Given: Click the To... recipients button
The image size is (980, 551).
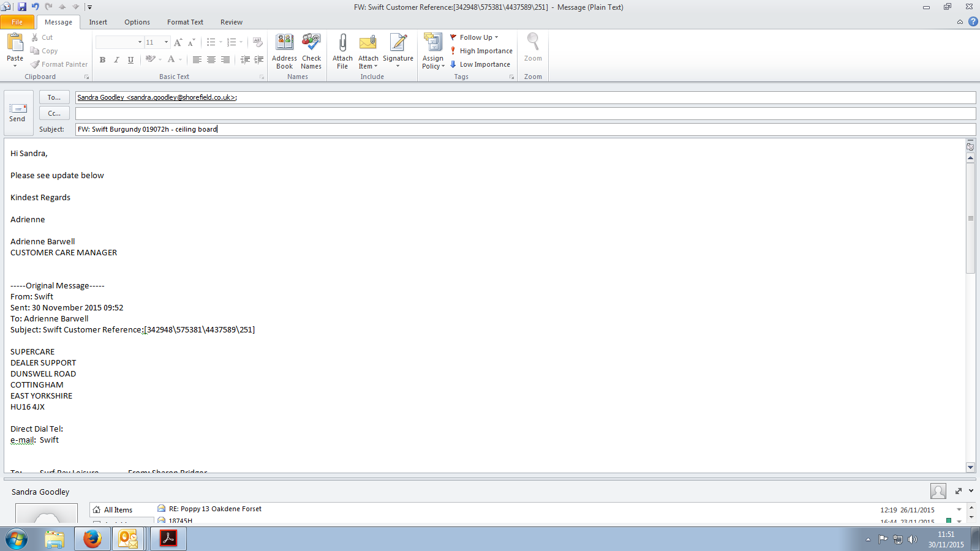Looking at the screenshot, I should click(x=55, y=97).
